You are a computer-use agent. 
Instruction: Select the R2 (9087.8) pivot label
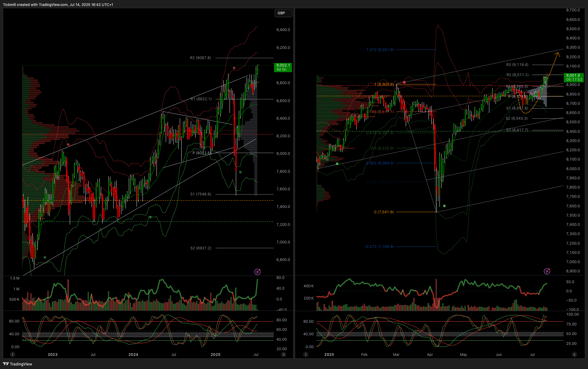coord(200,58)
